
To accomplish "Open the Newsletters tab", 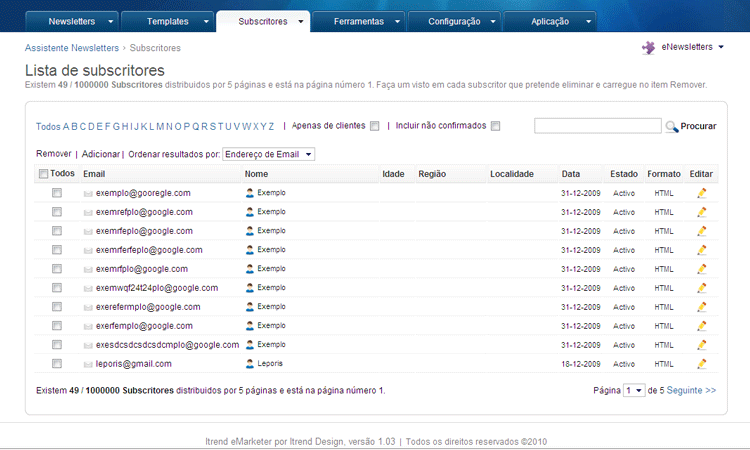I will point(72,22).
